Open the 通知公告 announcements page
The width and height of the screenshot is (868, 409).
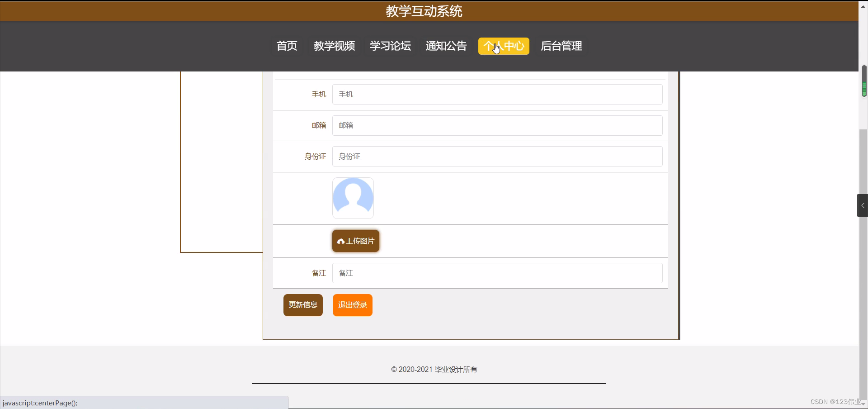pyautogui.click(x=446, y=46)
